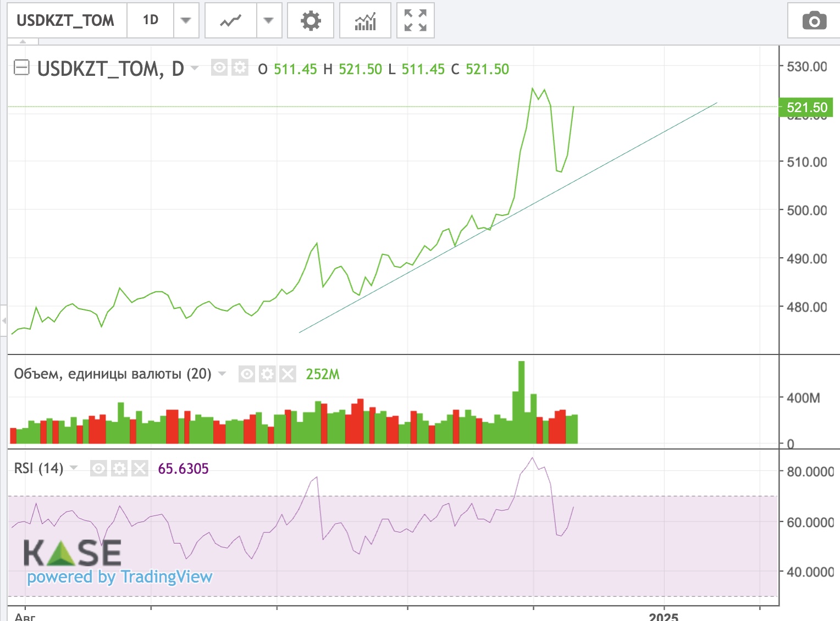Screen dimensions: 840x621
Task: Collapse the USDKZT_TOM legend with minus box
Action: tap(21, 68)
